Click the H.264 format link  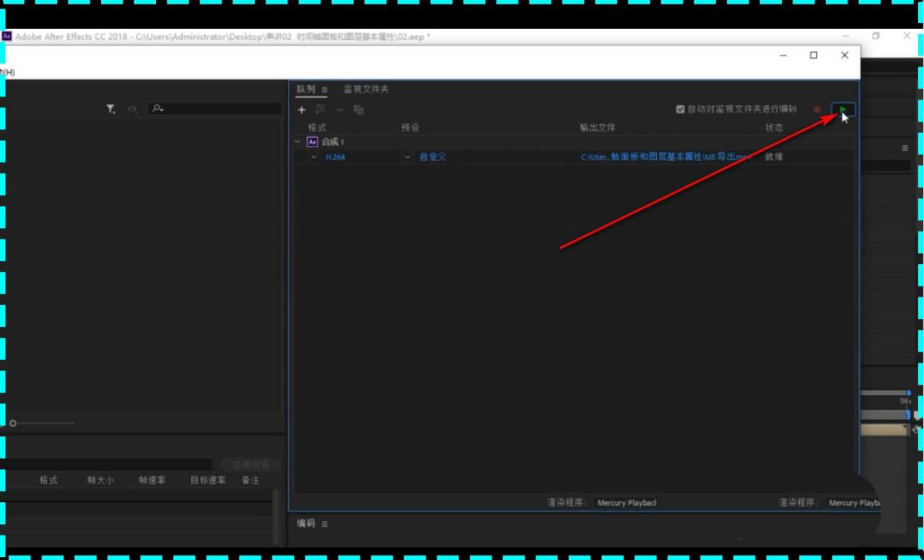coord(335,157)
